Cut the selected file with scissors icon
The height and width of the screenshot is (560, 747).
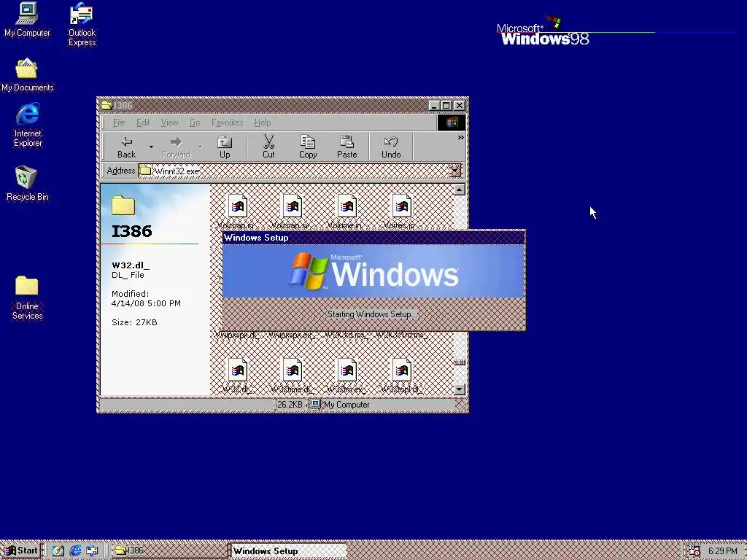point(268,147)
